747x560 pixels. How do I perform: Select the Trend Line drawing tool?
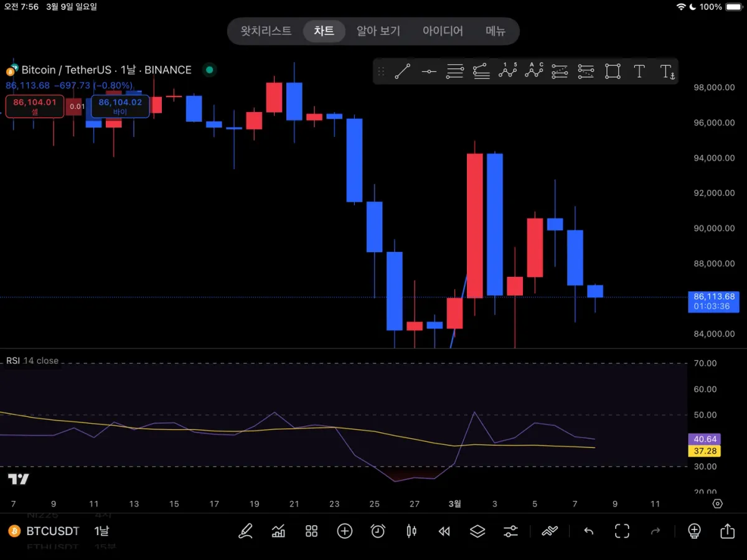pos(402,72)
